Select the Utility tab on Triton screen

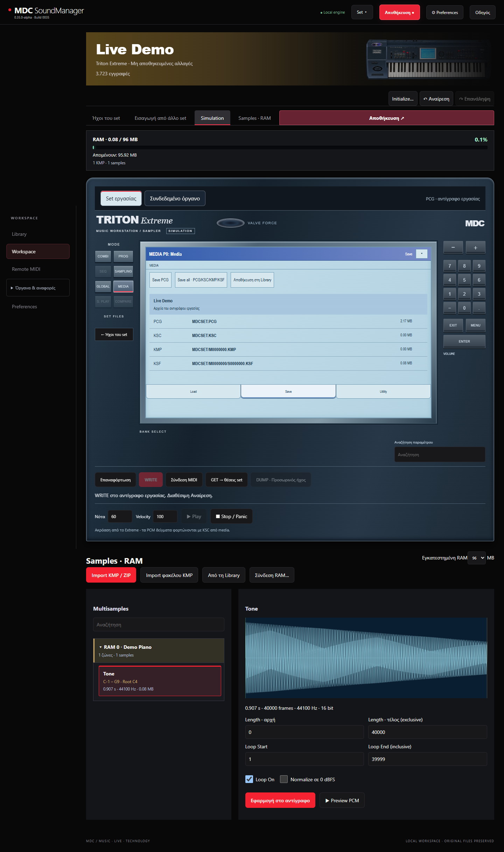[383, 391]
